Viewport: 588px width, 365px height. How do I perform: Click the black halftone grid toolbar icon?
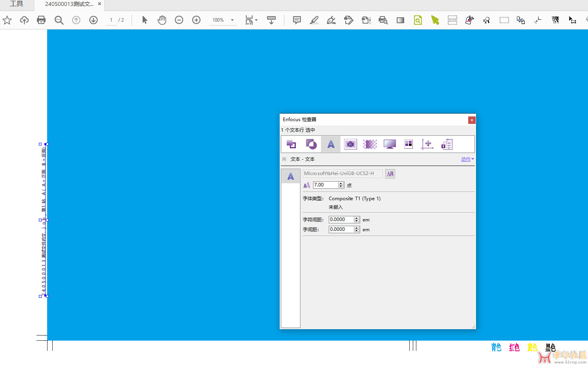(555, 20)
